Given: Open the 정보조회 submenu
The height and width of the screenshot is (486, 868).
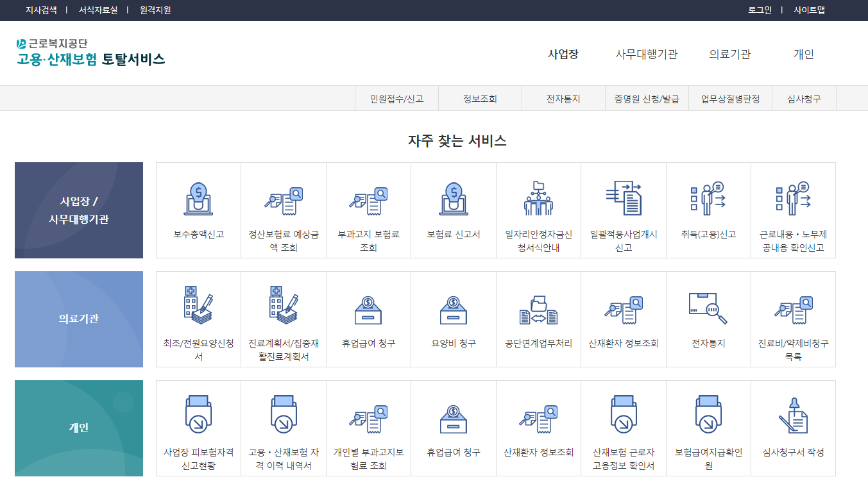Looking at the screenshot, I should 480,99.
